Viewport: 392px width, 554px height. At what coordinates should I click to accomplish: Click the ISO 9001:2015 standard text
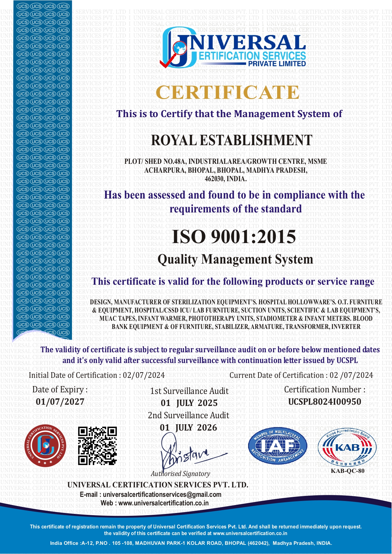pyautogui.click(x=234, y=237)
